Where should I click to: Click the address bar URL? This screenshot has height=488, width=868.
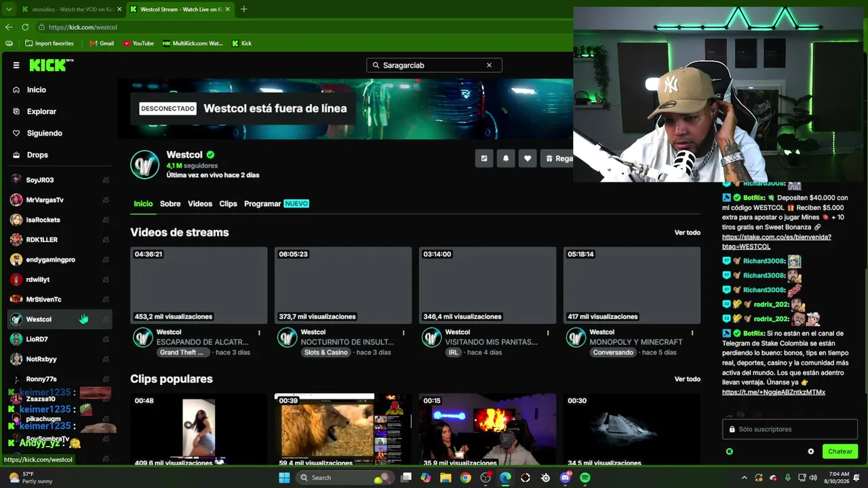(83, 27)
